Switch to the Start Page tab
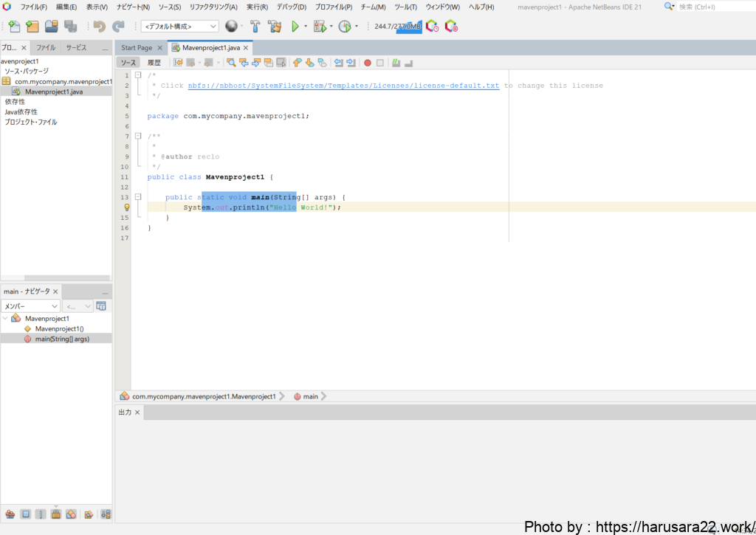This screenshot has height=535, width=756. (137, 47)
